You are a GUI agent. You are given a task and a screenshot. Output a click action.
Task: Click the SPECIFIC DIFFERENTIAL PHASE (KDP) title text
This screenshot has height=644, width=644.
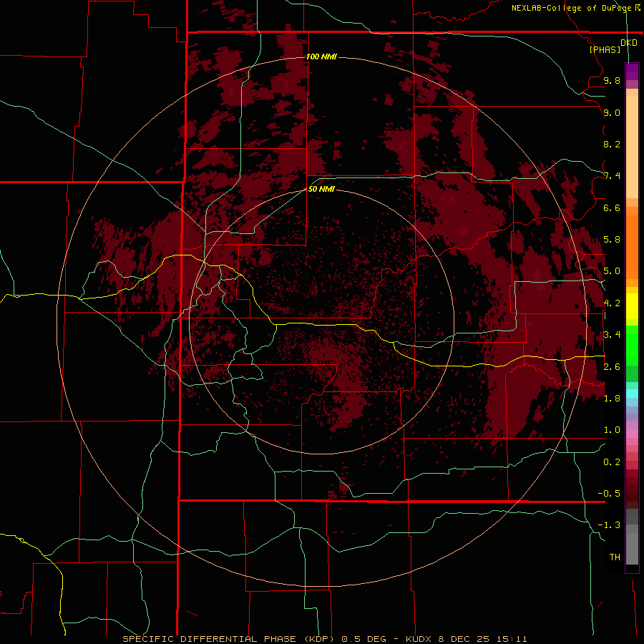coord(230,639)
